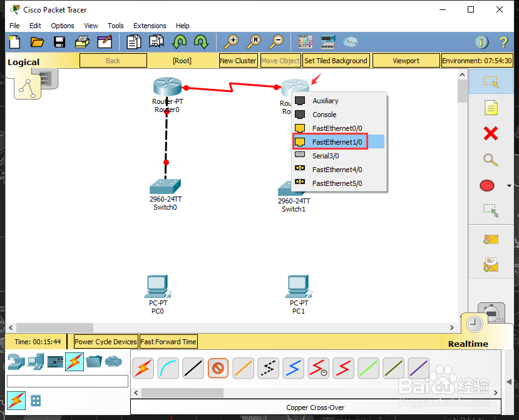Save project with floppy disk icon
This screenshot has width=519, height=420.
point(59,42)
